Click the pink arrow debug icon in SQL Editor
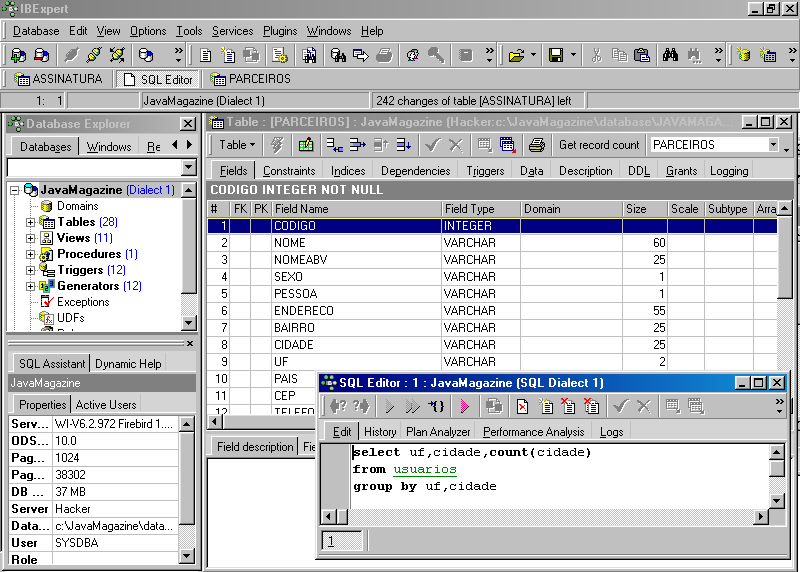This screenshot has width=800, height=572. [464, 406]
